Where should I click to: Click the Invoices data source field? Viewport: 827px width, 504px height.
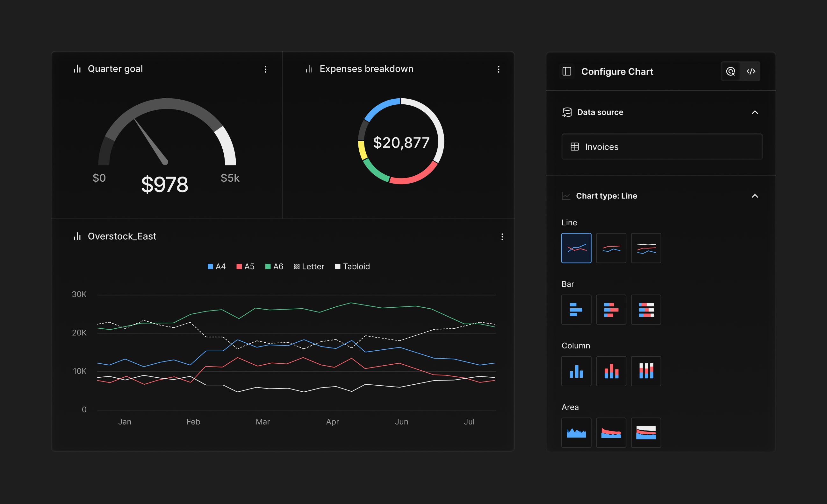click(x=662, y=147)
